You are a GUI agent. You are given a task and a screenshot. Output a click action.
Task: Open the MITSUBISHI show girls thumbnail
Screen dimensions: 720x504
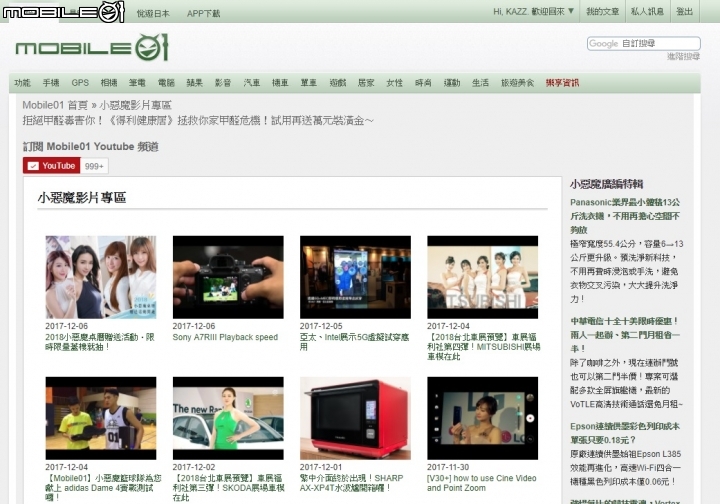point(482,277)
